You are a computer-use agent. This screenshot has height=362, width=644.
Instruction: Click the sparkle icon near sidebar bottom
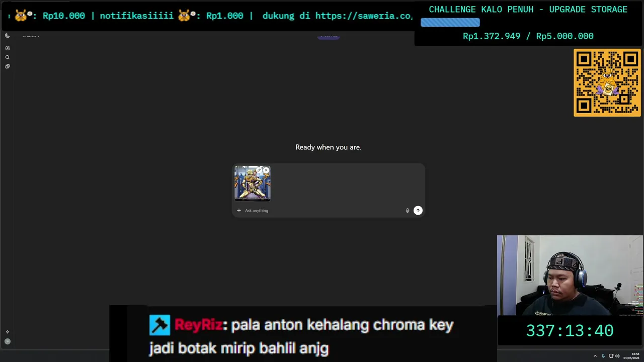point(8,332)
